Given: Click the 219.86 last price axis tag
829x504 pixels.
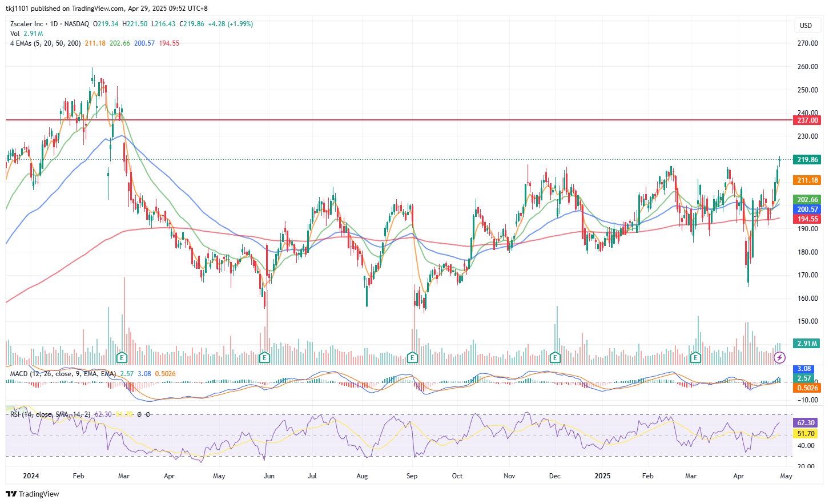Looking at the screenshot, I should pyautogui.click(x=807, y=159).
